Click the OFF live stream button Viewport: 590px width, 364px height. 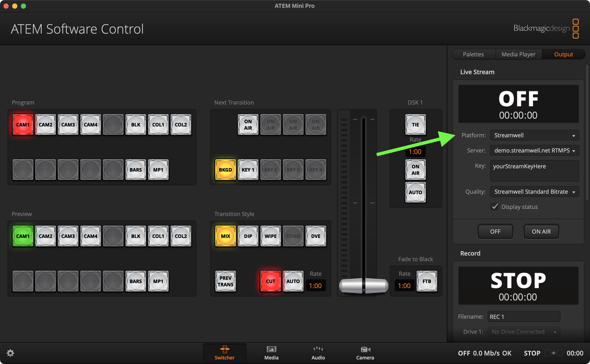(x=495, y=231)
